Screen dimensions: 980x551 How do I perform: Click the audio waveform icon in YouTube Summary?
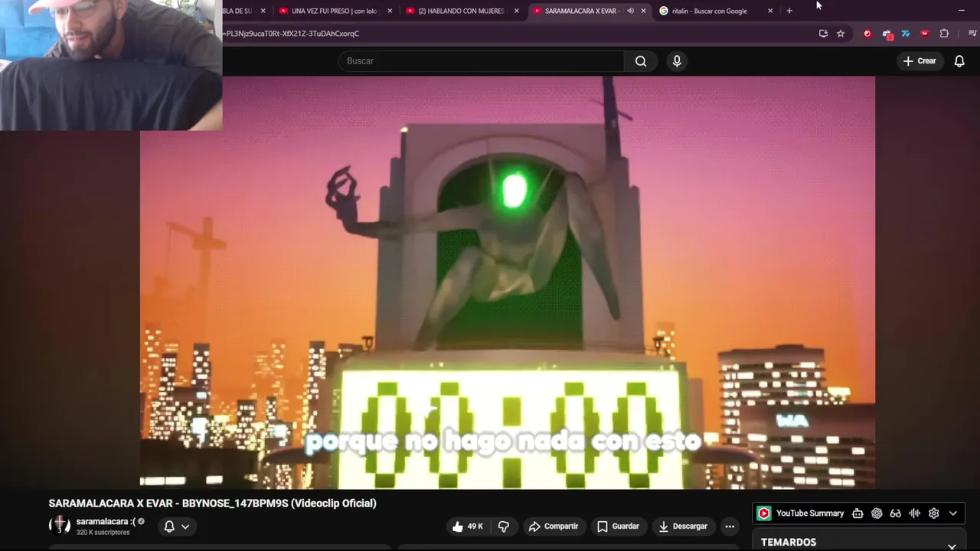tap(914, 514)
